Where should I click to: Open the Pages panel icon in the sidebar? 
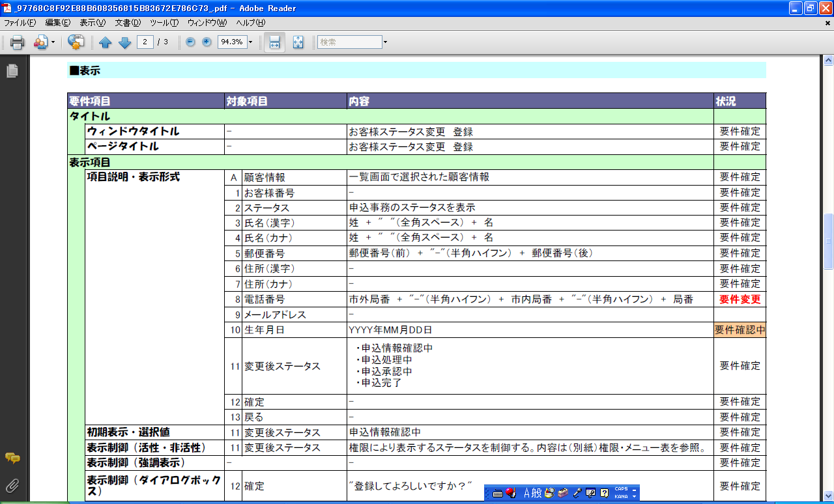pos(12,71)
